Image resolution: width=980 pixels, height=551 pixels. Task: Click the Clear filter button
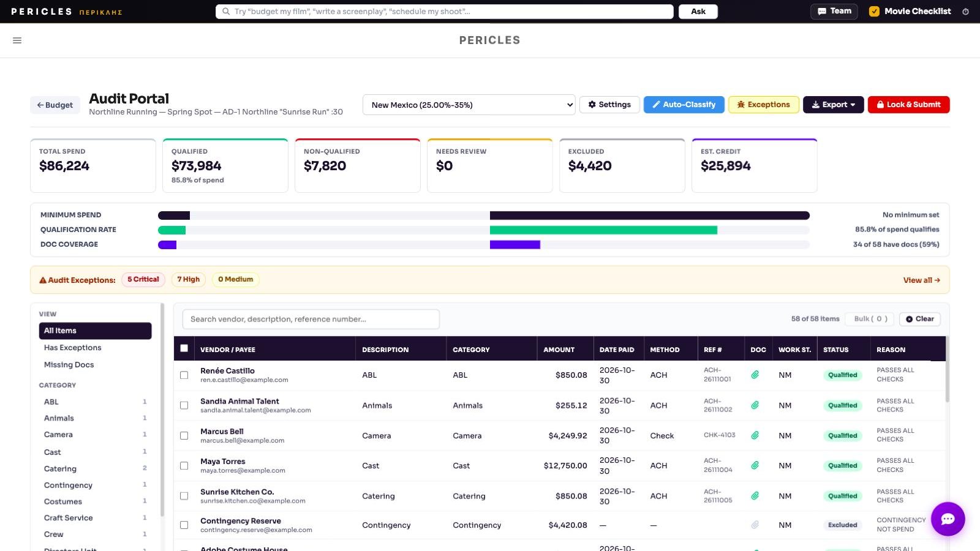pos(920,319)
